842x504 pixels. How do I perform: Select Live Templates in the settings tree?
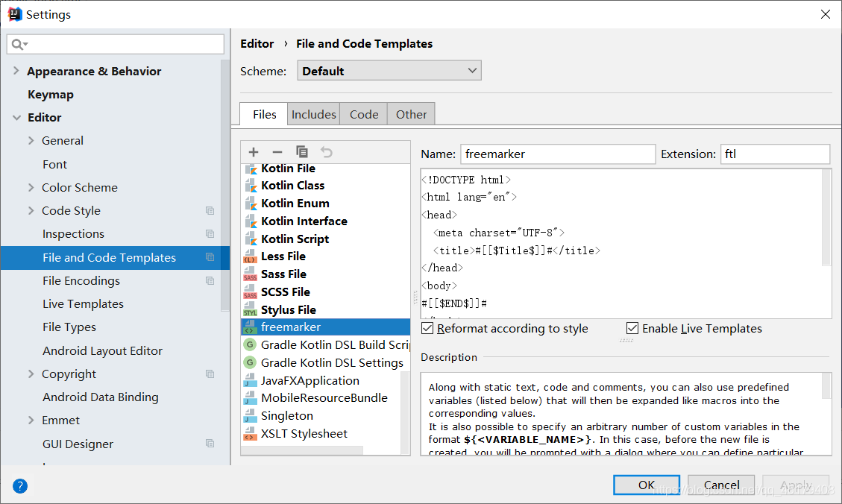(x=83, y=303)
